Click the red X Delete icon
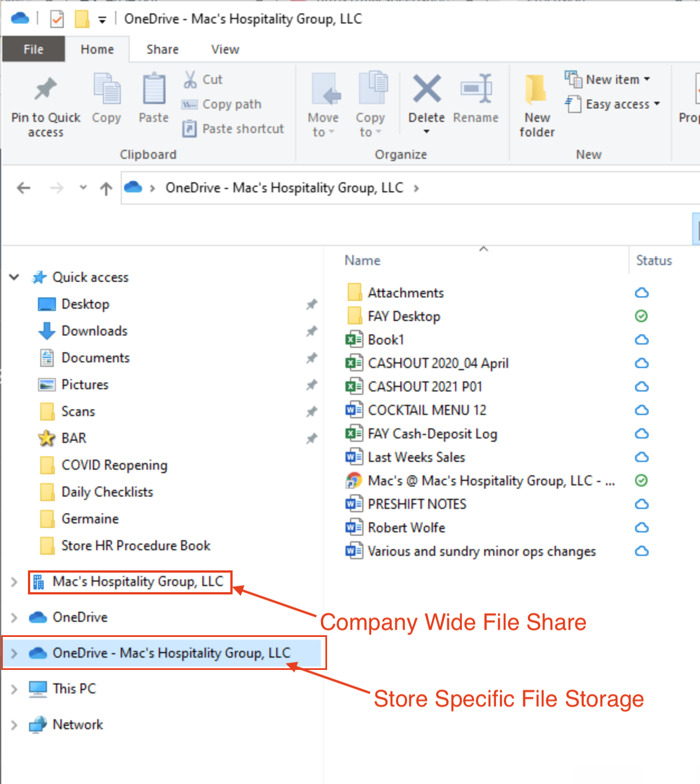The height and width of the screenshot is (784, 700). click(427, 89)
